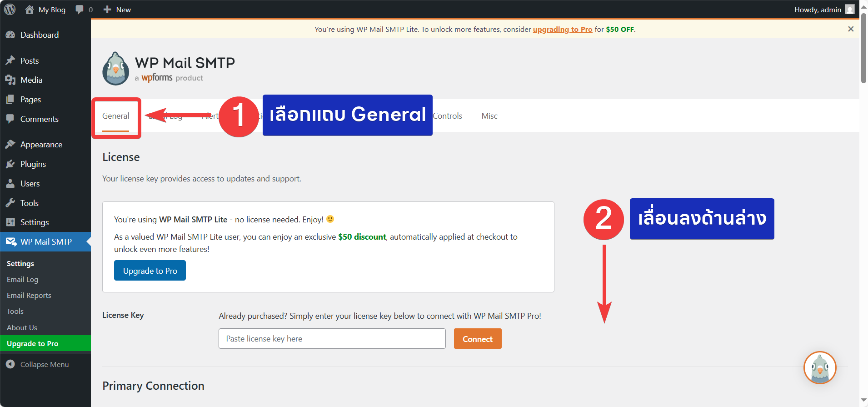The width and height of the screenshot is (868, 407).
Task: Click the Dashboard gauge icon
Action: tap(10, 35)
